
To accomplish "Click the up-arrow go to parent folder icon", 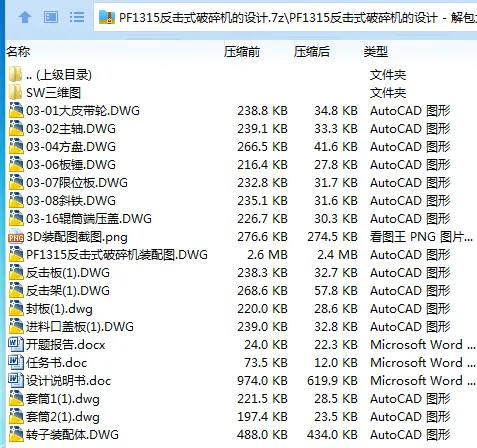I will tap(25, 17).
